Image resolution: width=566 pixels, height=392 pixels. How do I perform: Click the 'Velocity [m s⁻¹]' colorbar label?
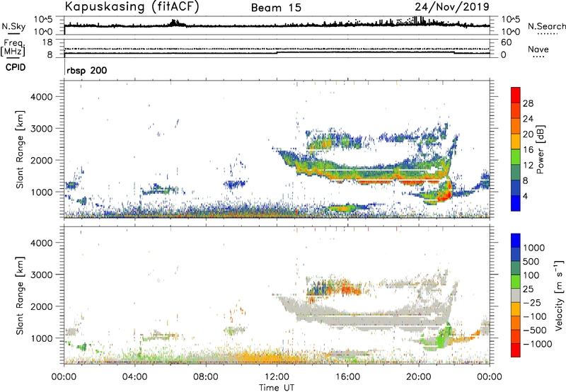pos(558,295)
